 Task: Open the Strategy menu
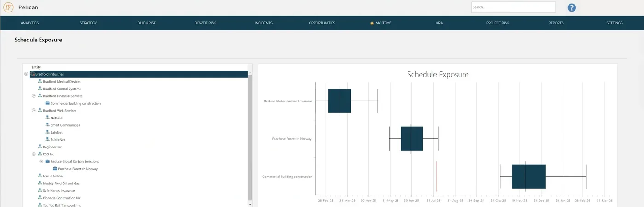88,23
